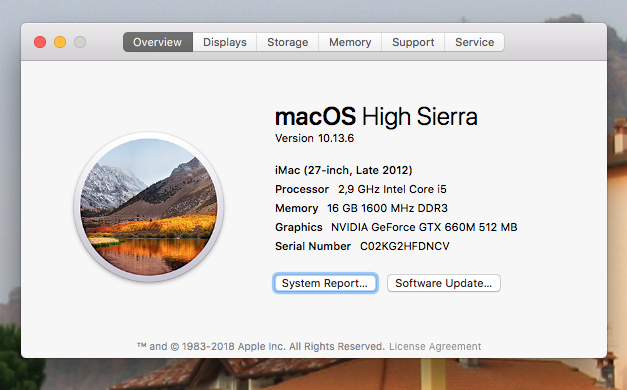Click the Processor label
This screenshot has width=627, height=390.
pos(302,189)
